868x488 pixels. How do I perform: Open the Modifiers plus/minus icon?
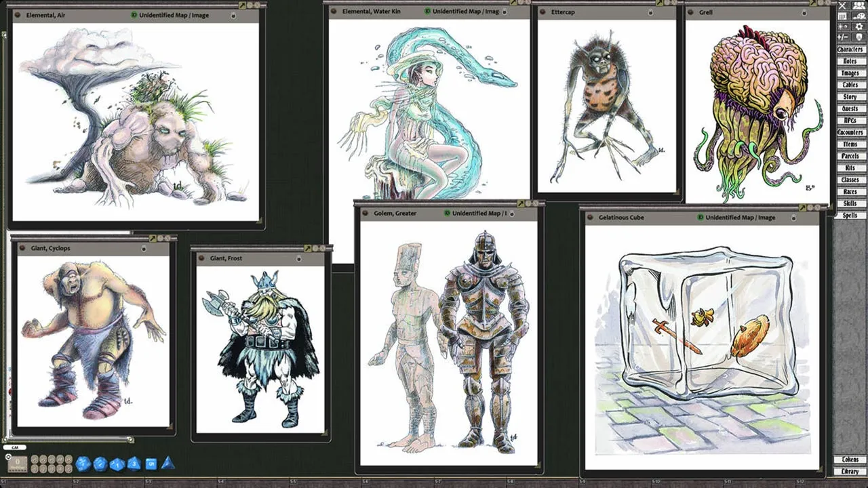click(842, 37)
